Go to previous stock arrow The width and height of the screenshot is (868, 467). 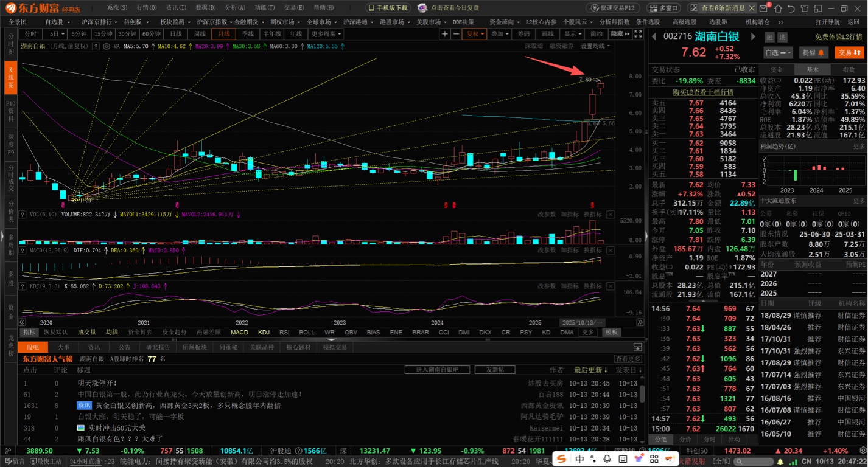pos(654,36)
